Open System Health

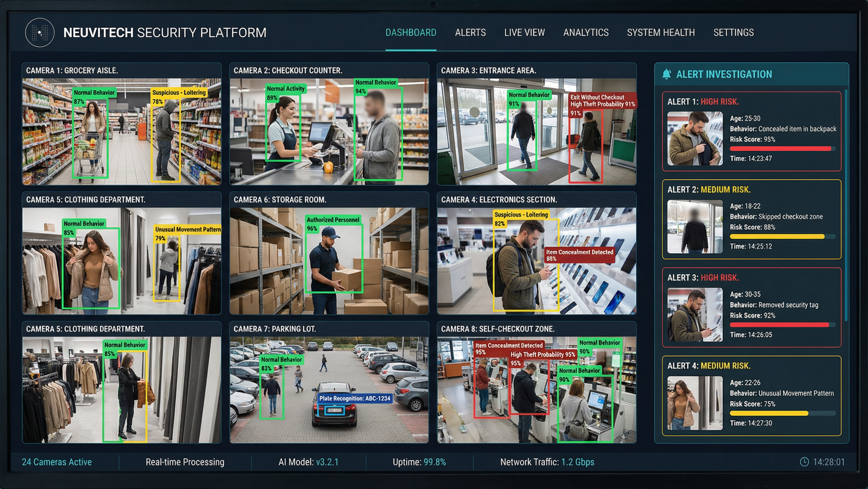tap(661, 33)
